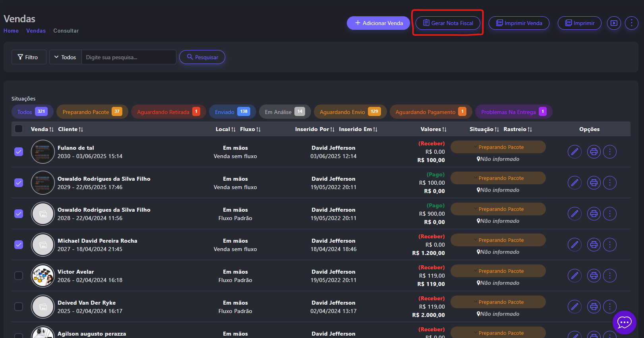Screen dimensions: 644x338
Task: Click the print icon for sale 2029
Action: (594, 183)
